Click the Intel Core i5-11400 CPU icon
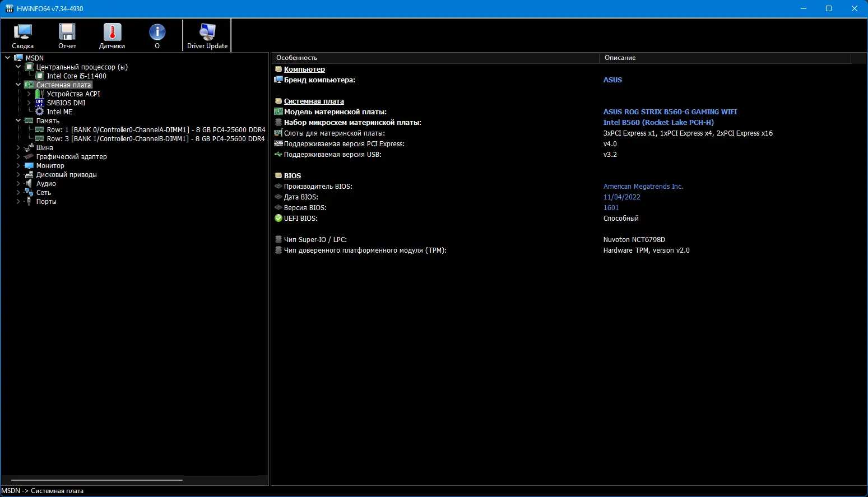 coord(40,76)
